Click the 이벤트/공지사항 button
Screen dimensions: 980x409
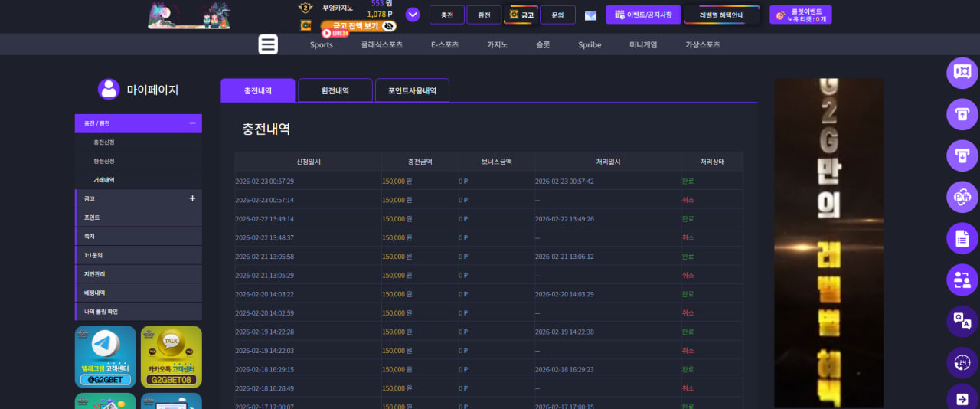643,15
